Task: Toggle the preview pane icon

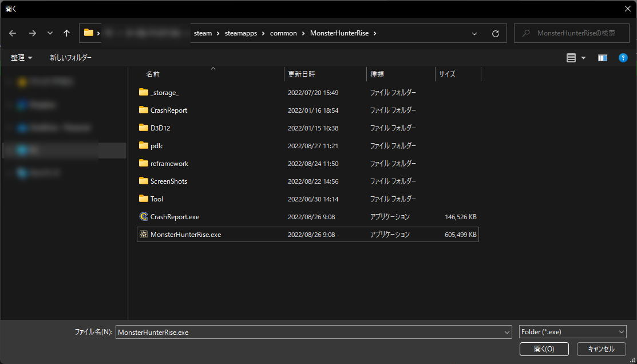Action: pos(603,58)
